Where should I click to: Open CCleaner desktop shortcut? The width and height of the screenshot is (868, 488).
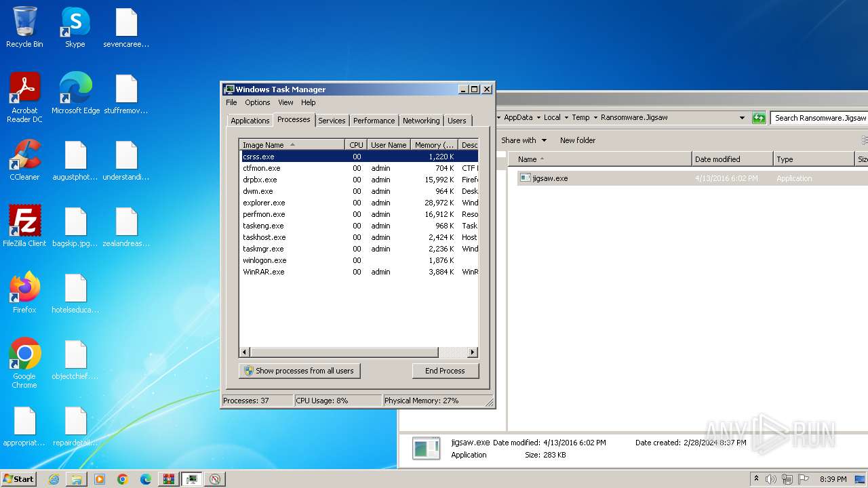24,159
